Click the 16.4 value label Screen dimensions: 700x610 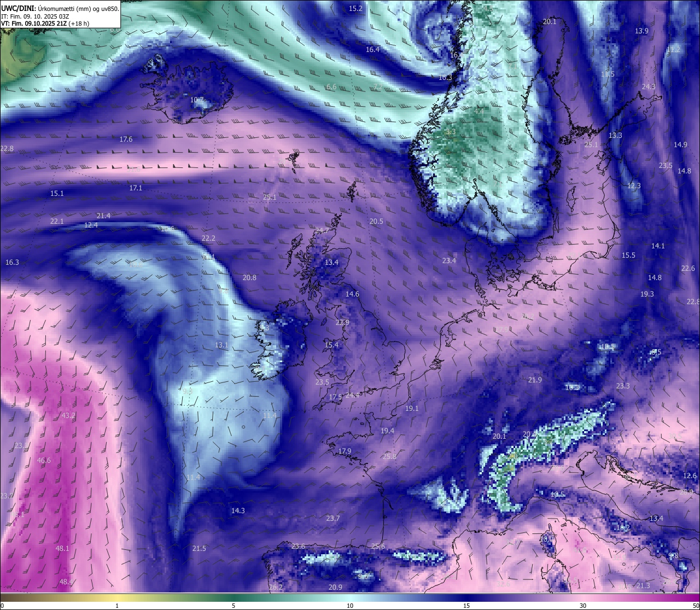[x=372, y=49]
